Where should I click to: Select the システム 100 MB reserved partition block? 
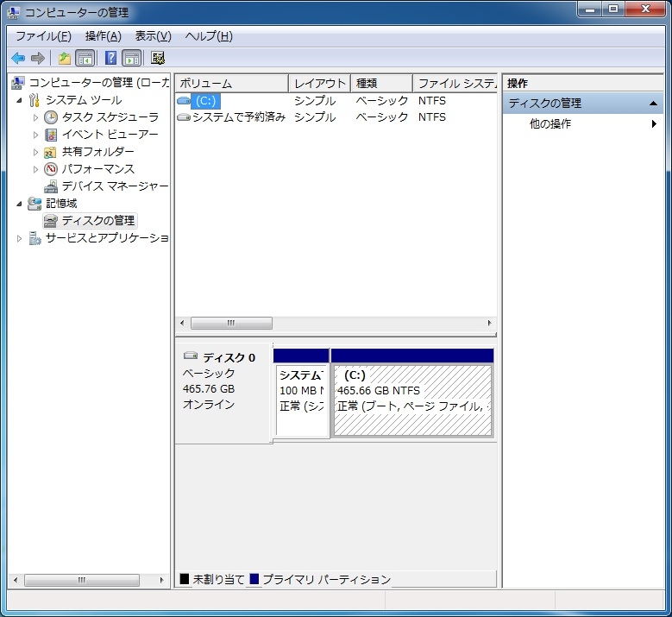(302, 400)
